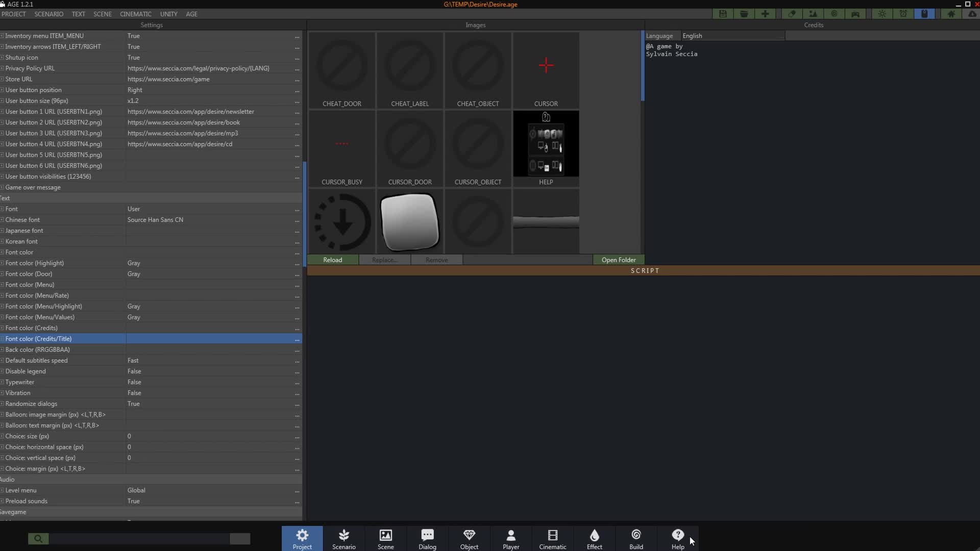Select the Project gear tab
The height and width of the screenshot is (551, 980).
302,539
